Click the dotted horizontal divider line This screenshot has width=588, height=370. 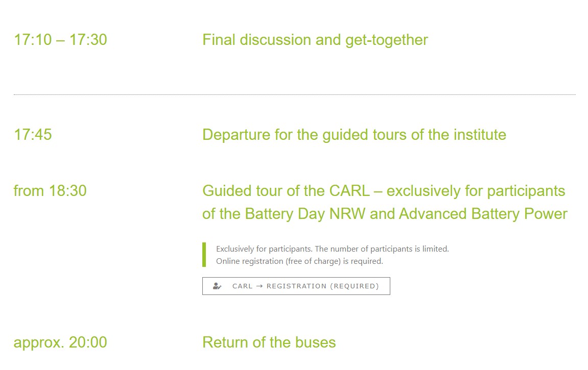[x=295, y=95]
